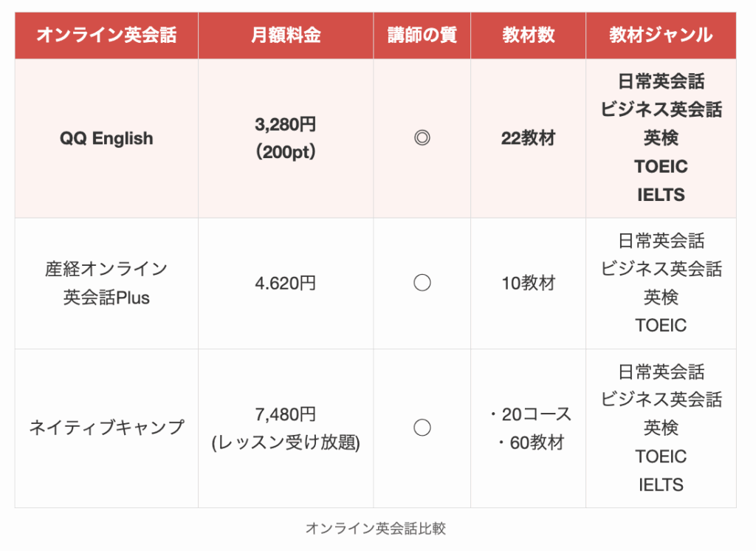Click the 20コース・60教材 cell
Viewport: 756px width, 551px height.
click(x=529, y=428)
